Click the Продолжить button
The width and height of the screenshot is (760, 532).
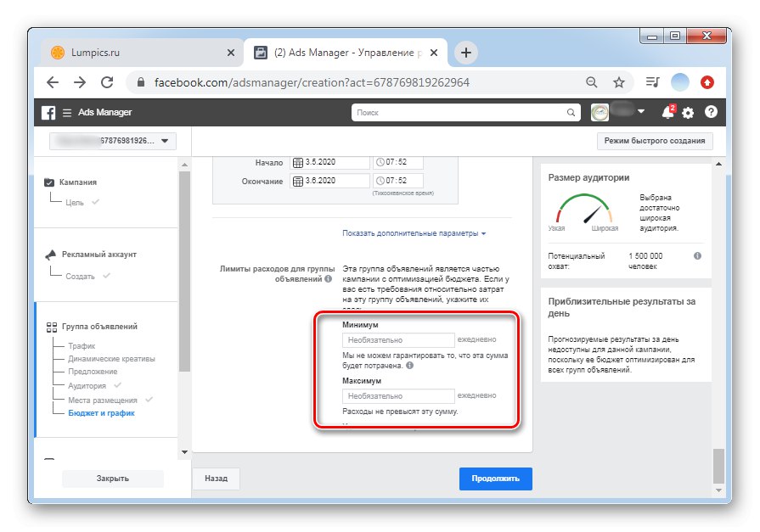click(495, 479)
